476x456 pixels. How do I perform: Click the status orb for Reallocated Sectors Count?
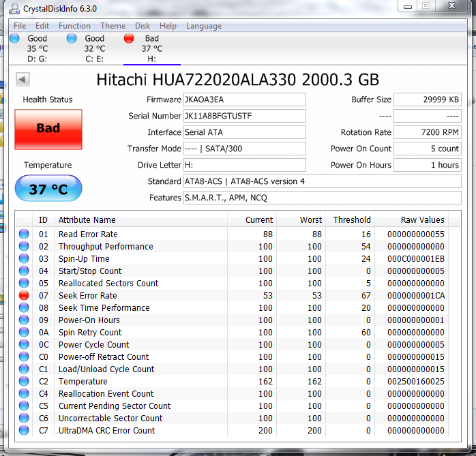(x=24, y=283)
